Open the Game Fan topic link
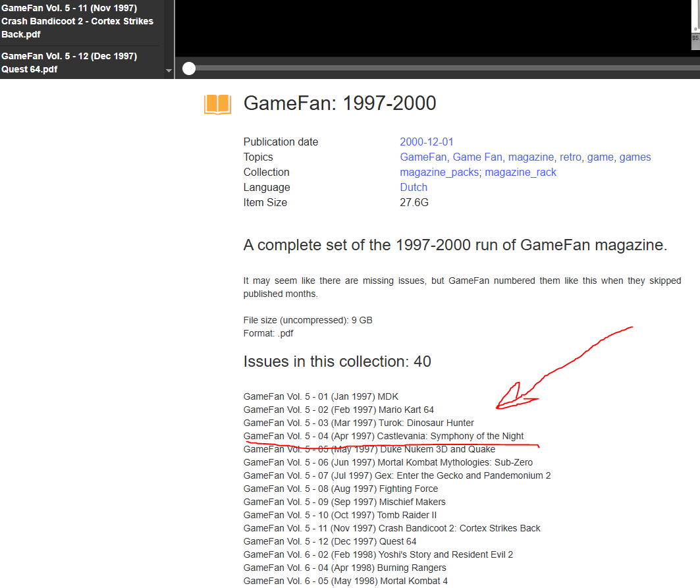The width and height of the screenshot is (700, 588). point(477,157)
